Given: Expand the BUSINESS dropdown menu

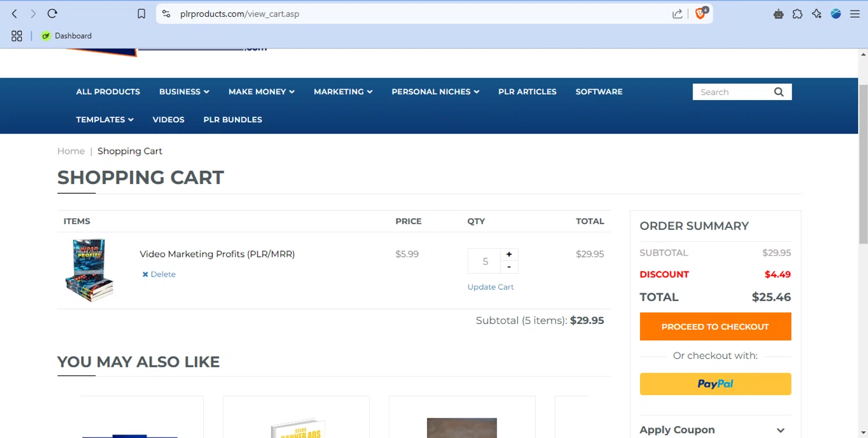Looking at the screenshot, I should [184, 91].
